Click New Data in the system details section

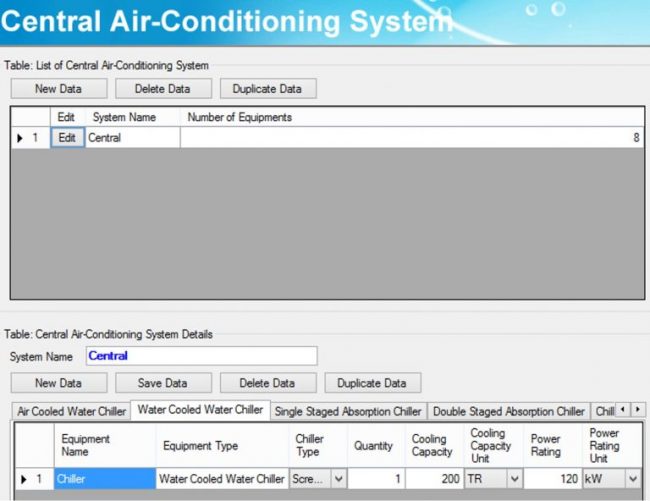pyautogui.click(x=58, y=383)
